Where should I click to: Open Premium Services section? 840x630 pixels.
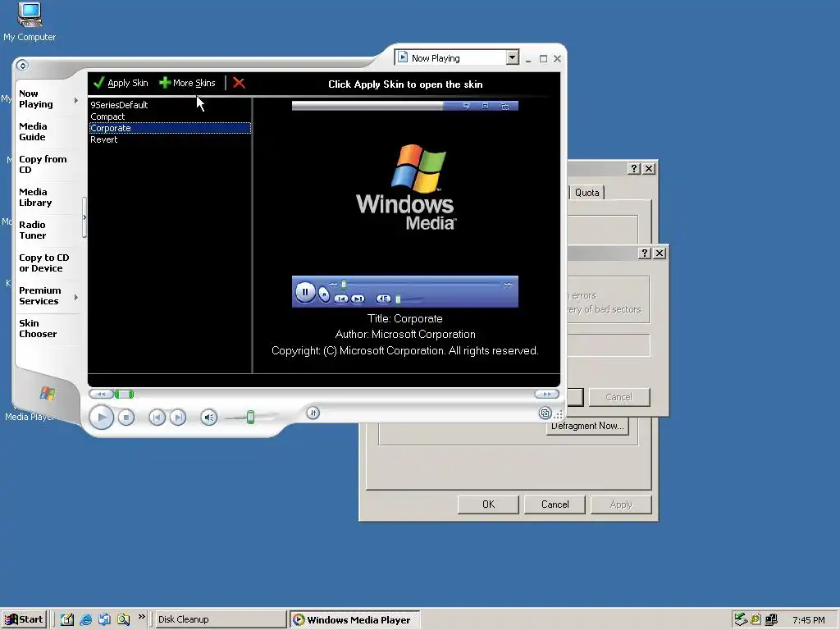point(39,295)
